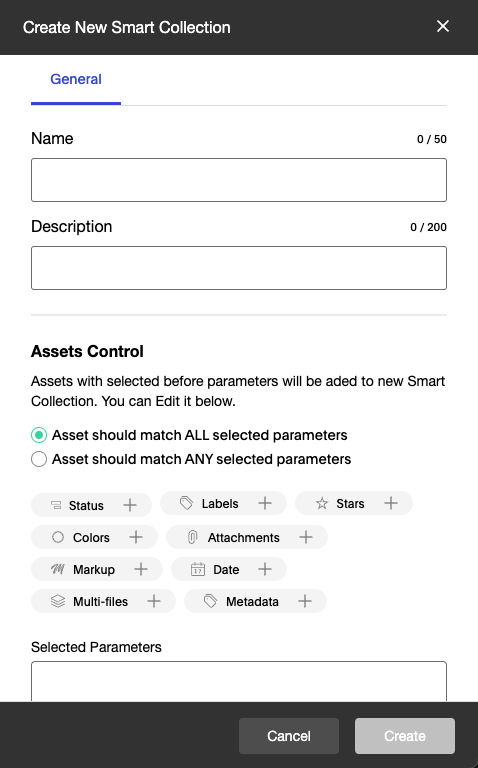
Task: Click the plus icon next to Multi-files
Action: point(154,601)
